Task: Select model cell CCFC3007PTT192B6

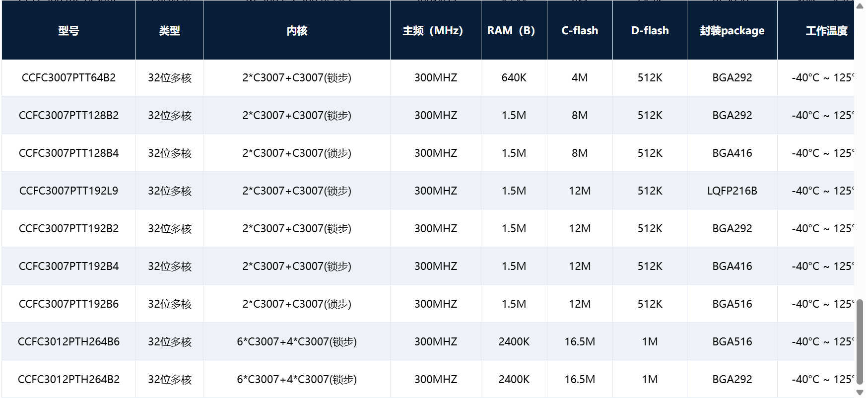Action: click(x=68, y=304)
